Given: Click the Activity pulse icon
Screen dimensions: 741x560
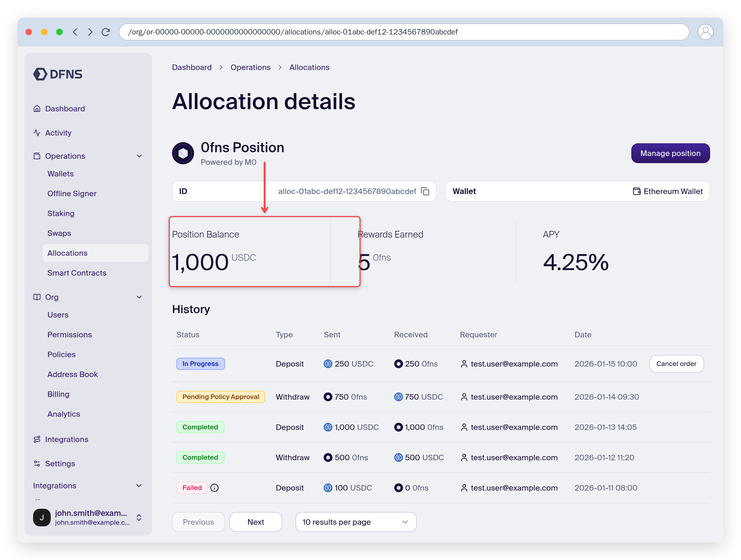Looking at the screenshot, I should pyautogui.click(x=37, y=133).
